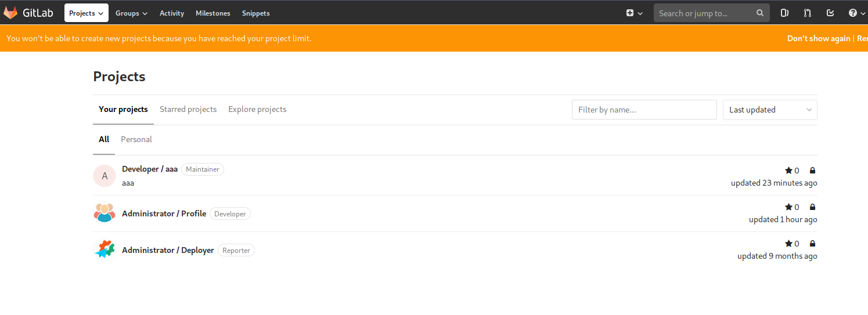
Task: Switch to the Explore projects tab
Action: click(x=257, y=109)
